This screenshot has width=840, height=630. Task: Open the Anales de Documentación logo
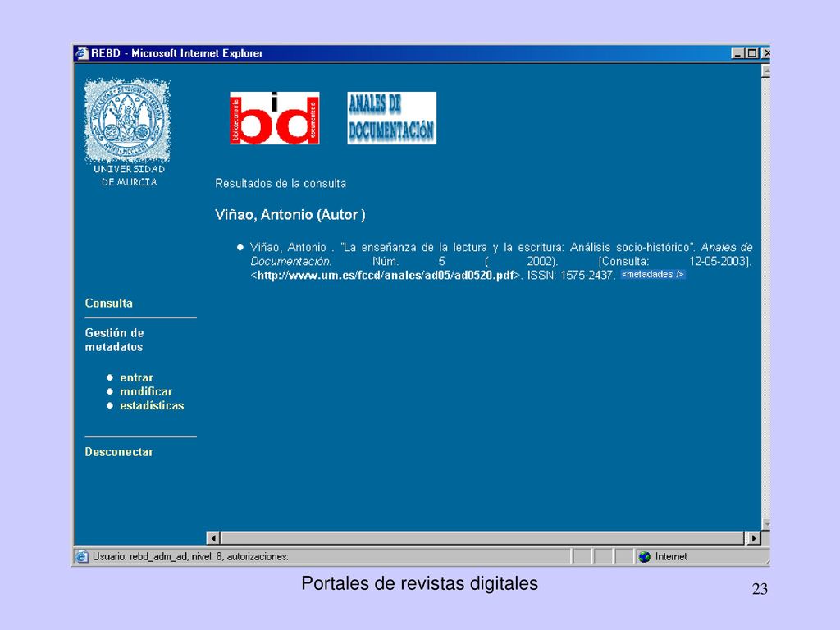pos(391,118)
